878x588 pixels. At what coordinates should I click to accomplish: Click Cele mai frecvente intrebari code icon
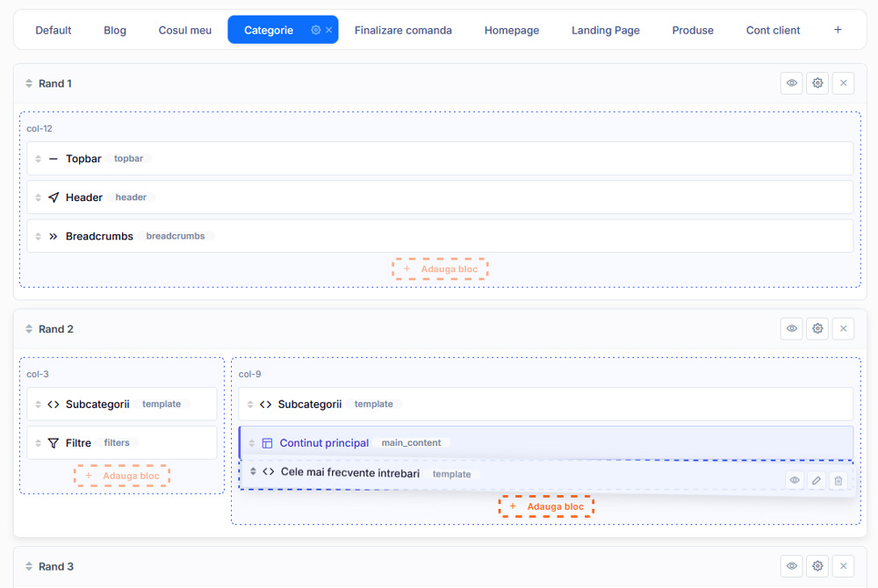268,471
